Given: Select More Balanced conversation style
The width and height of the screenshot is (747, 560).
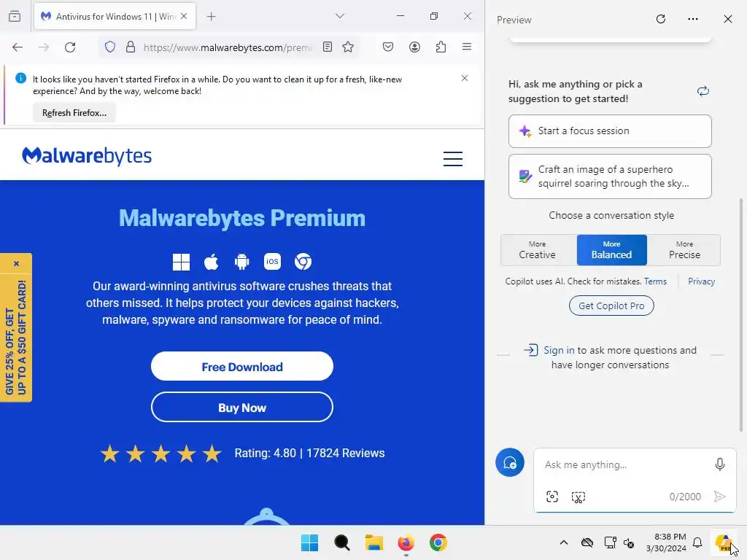Looking at the screenshot, I should click(612, 250).
